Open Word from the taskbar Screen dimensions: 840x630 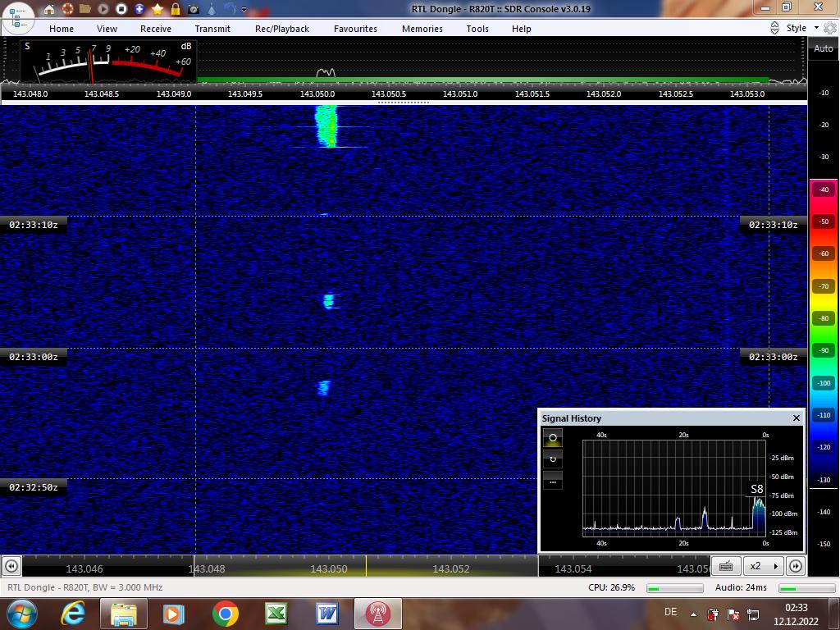tap(326, 614)
